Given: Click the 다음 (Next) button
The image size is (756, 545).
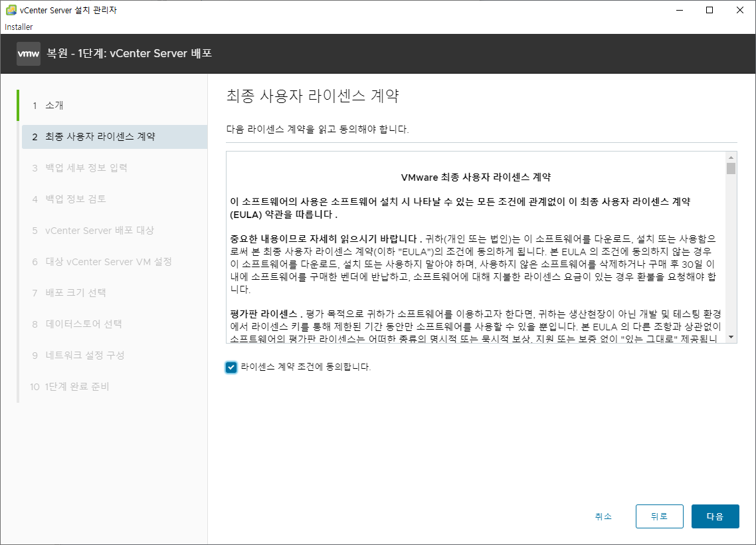Looking at the screenshot, I should point(715,516).
